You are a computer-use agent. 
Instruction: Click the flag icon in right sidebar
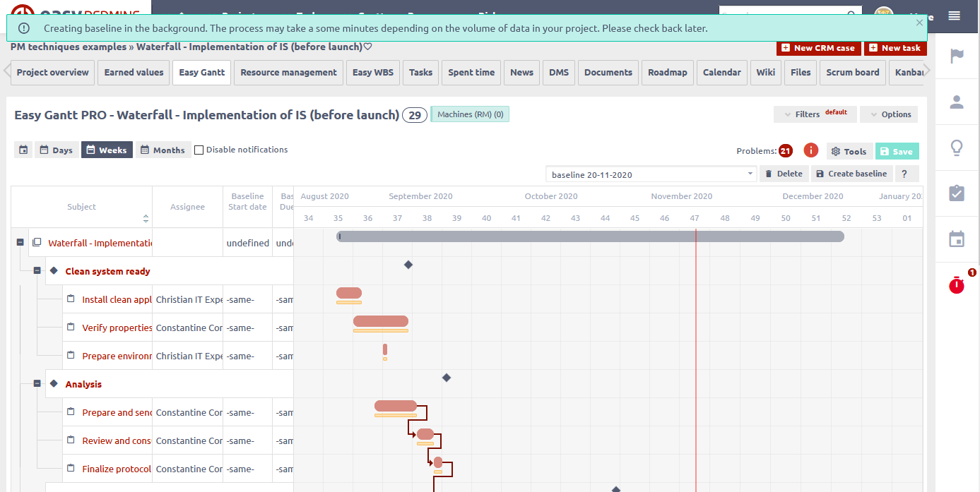tap(957, 56)
